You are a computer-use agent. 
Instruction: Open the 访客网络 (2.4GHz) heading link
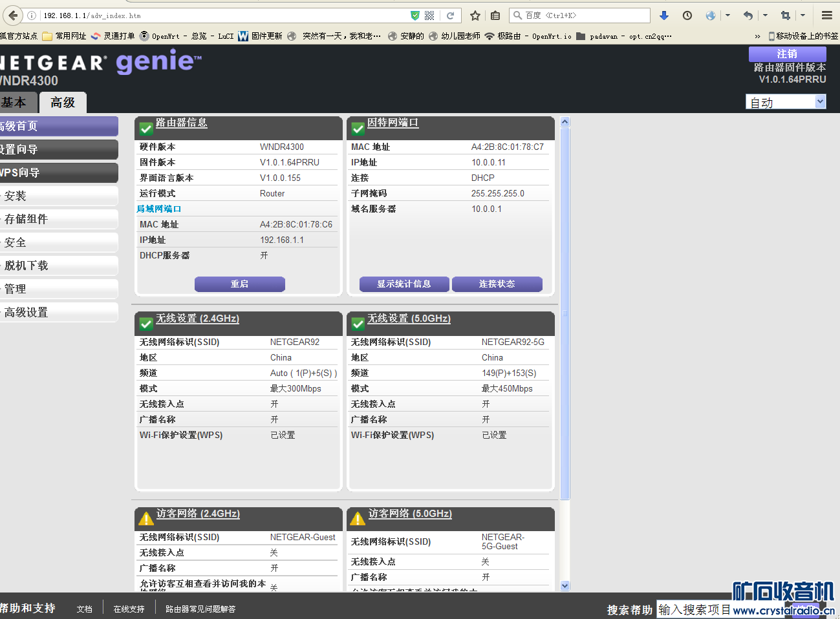coord(198,514)
